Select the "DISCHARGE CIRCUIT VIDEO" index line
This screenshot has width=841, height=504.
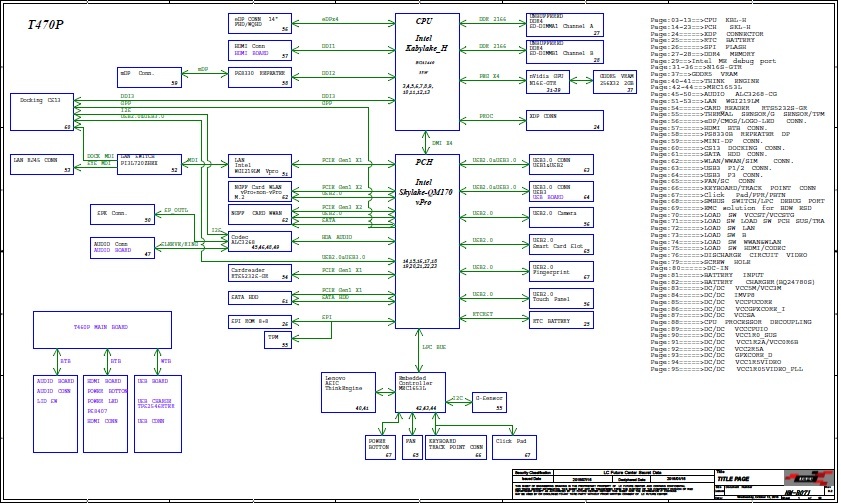(729, 255)
